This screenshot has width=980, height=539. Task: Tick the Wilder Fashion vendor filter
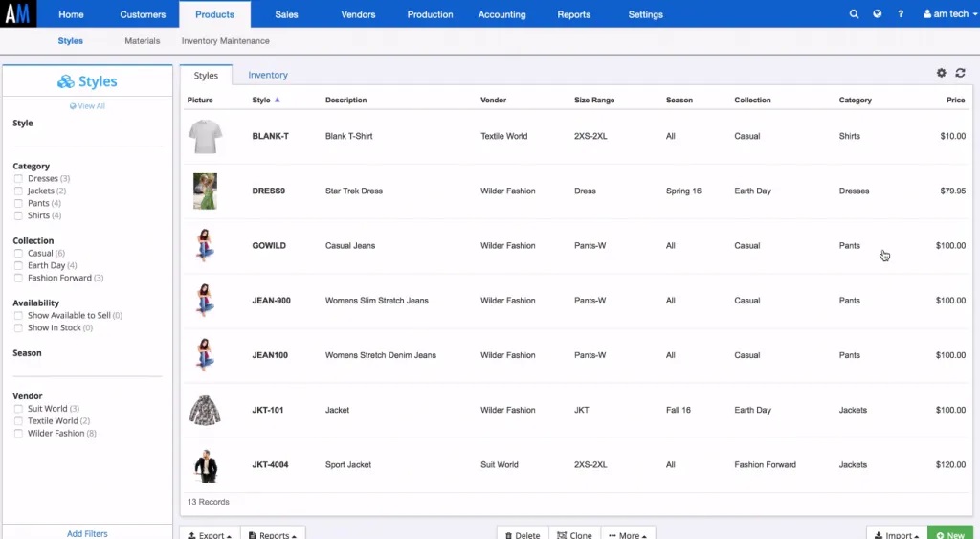(18, 434)
